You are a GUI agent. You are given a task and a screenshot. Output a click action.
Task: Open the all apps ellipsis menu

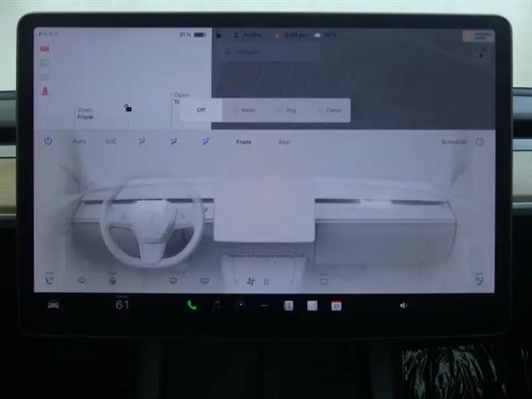point(264,306)
